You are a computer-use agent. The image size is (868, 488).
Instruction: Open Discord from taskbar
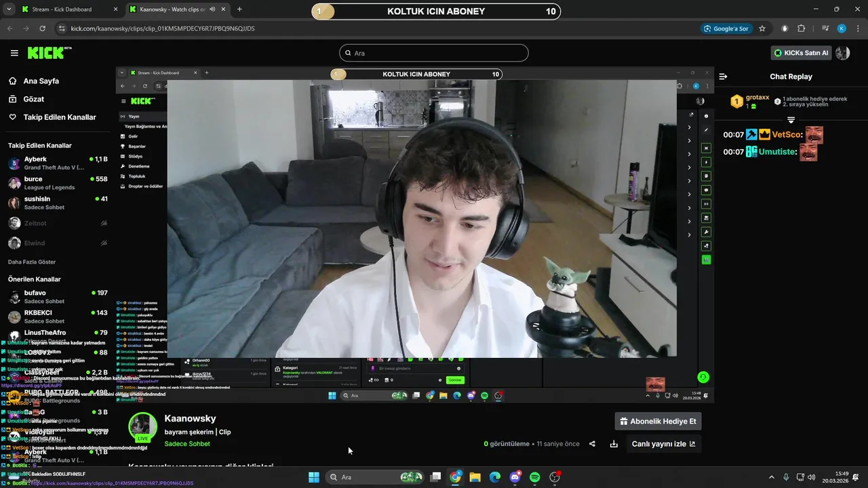tap(515, 477)
